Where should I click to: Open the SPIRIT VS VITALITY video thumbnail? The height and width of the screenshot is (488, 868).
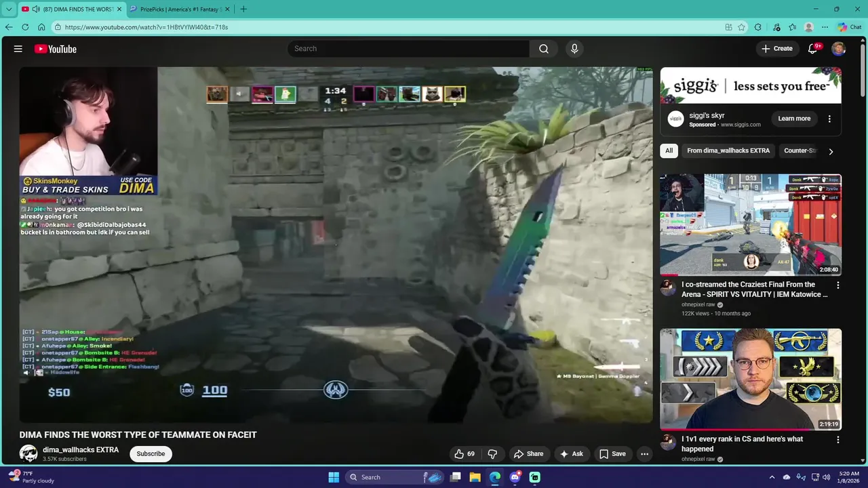point(751,224)
